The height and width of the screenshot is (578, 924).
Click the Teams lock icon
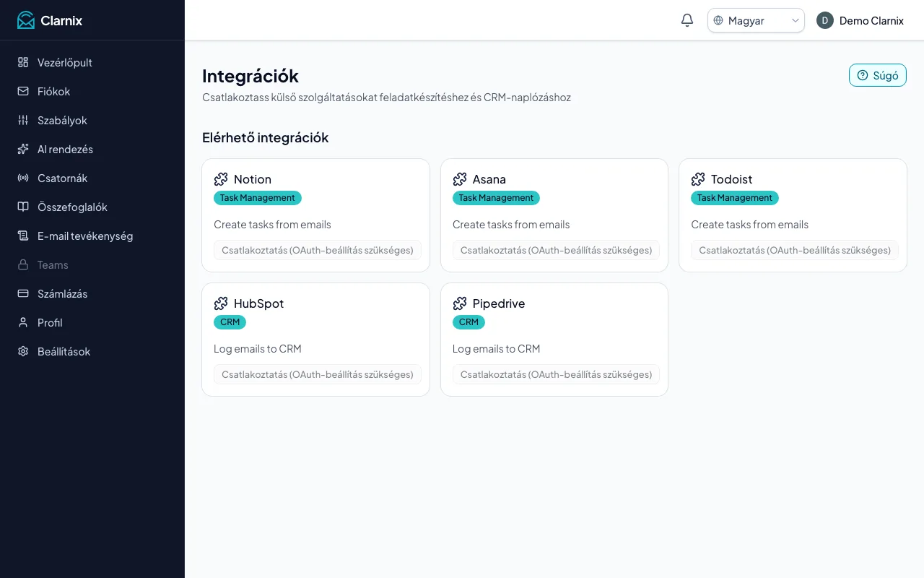coord(23,264)
